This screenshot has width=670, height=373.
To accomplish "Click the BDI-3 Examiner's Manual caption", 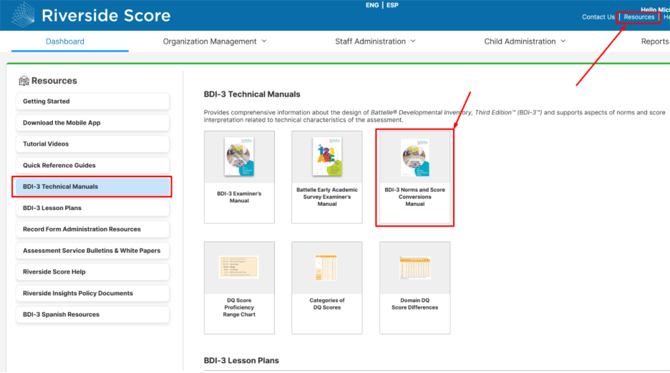I will [x=239, y=197].
